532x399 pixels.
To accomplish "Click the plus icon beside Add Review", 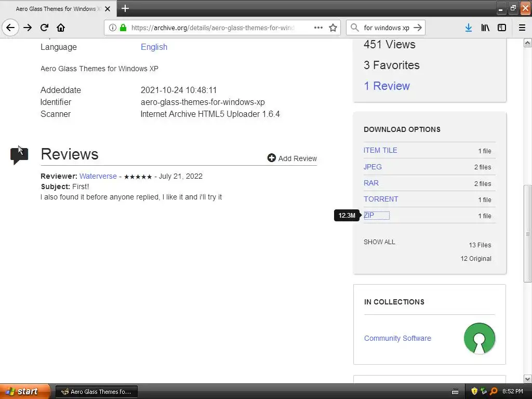I will pyautogui.click(x=271, y=158).
